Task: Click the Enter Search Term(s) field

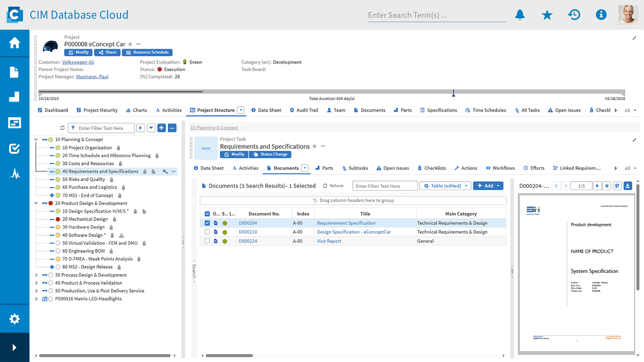Action: pos(436,15)
